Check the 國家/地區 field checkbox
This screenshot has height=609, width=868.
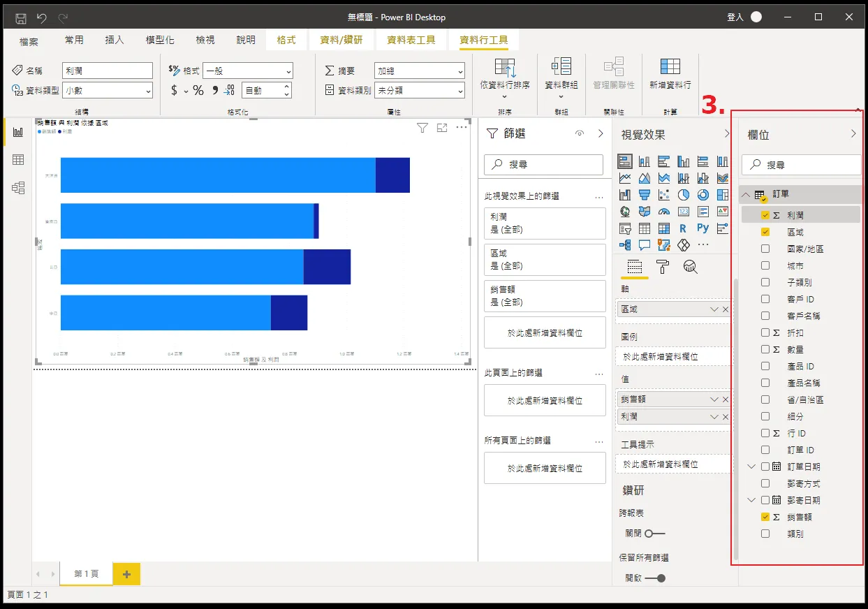pos(765,249)
